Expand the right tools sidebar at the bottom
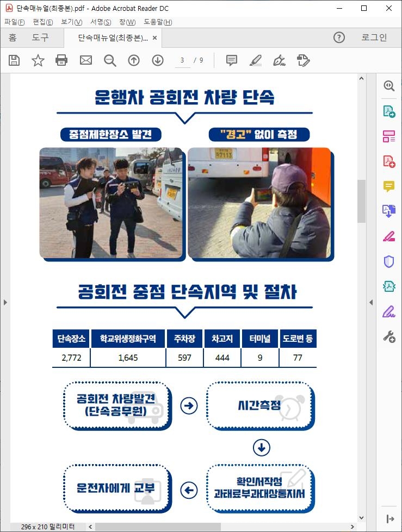Viewport: 402px width, 532px height. pyautogui.click(x=389, y=519)
